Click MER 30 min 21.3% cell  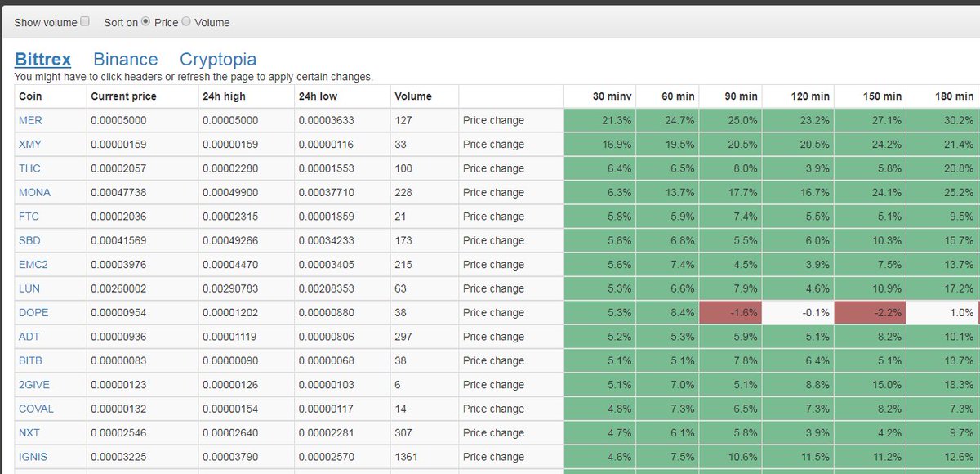599,120
